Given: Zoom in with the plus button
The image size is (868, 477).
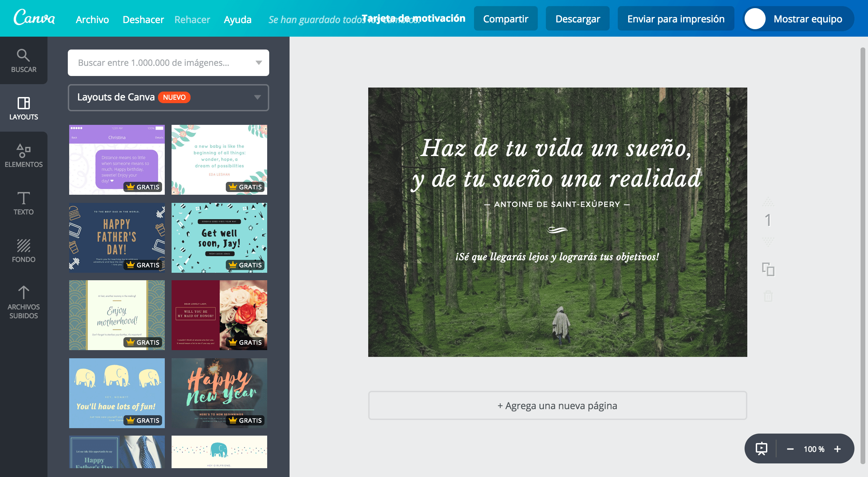Looking at the screenshot, I should [x=837, y=449].
